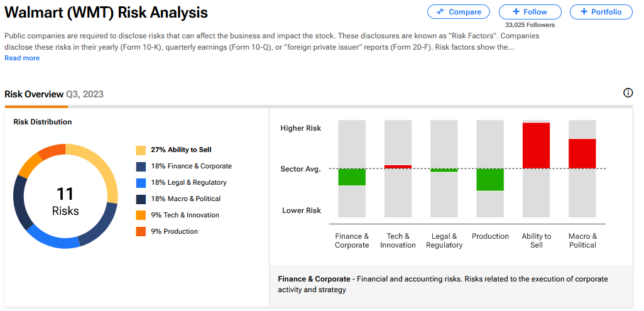Viewport: 644px width, 311px height.
Task: Click the Finance & Corporate legend swatch
Action: pyautogui.click(x=141, y=166)
